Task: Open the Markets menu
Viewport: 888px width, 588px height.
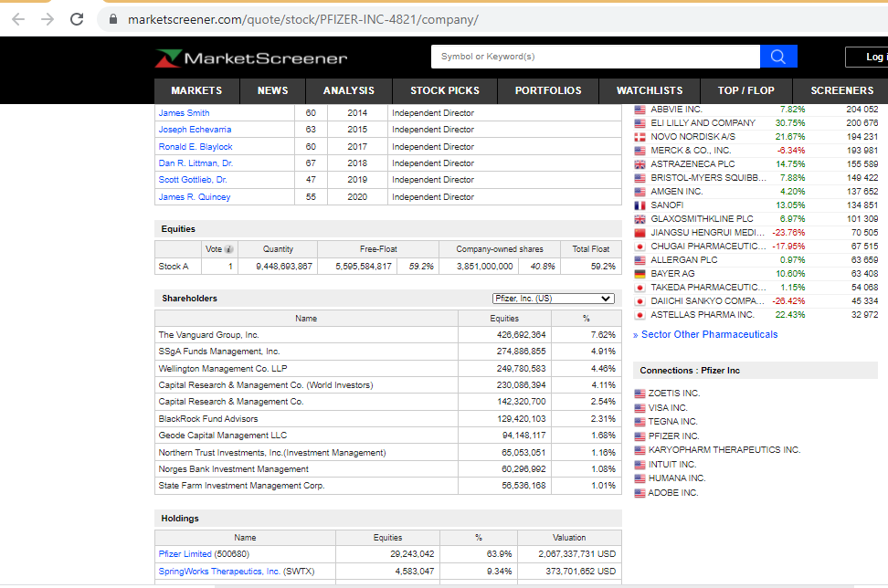Action: pyautogui.click(x=196, y=90)
